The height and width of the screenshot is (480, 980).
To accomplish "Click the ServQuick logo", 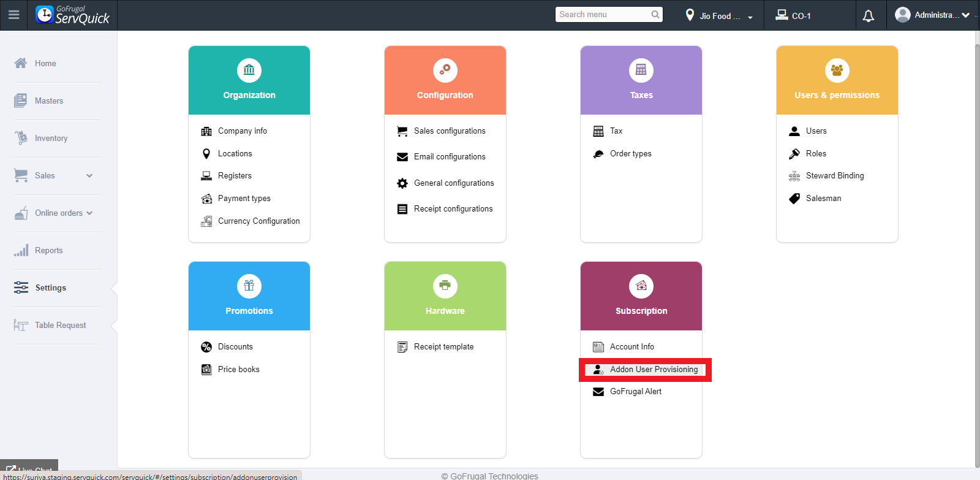I will (72, 15).
